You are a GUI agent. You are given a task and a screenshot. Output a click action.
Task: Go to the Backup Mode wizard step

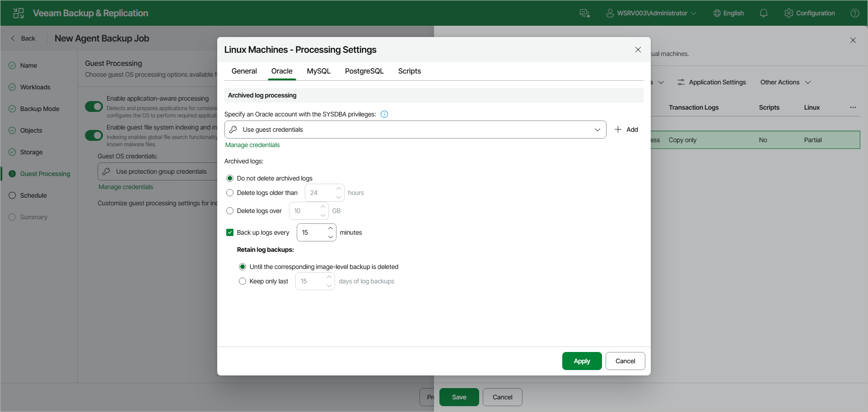[34, 109]
